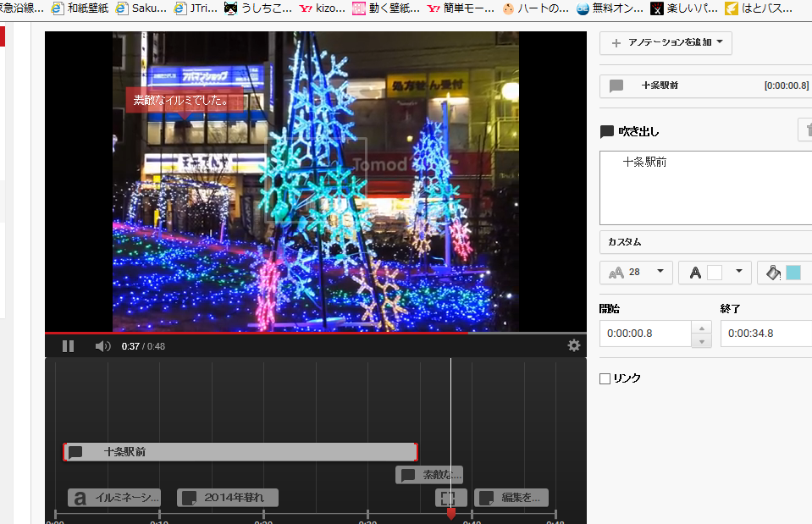Decrease start time with down arrow
Viewport: 812px width, 524px height.
pyautogui.click(x=702, y=340)
